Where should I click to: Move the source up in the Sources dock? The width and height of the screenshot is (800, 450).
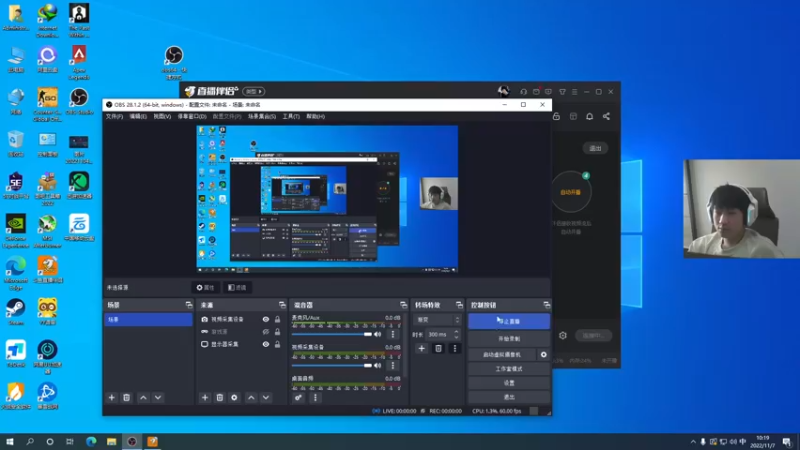pyautogui.click(x=251, y=397)
